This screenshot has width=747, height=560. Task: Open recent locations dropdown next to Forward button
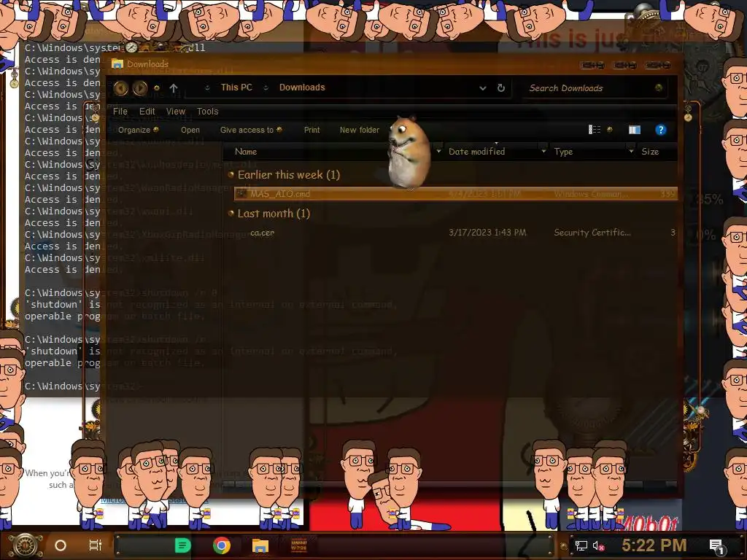[157, 88]
